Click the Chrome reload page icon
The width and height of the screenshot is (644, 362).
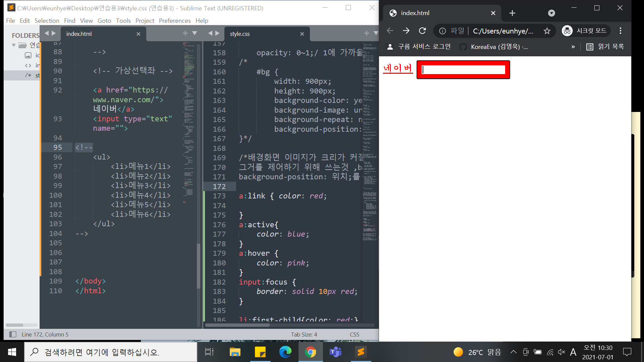coord(422,31)
